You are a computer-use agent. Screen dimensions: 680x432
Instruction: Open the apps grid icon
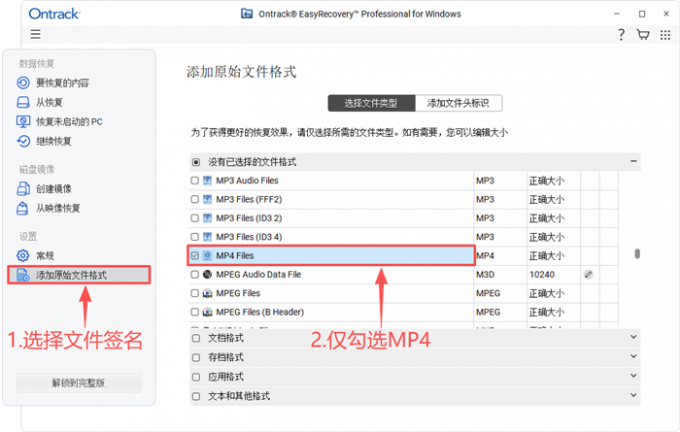(x=665, y=35)
